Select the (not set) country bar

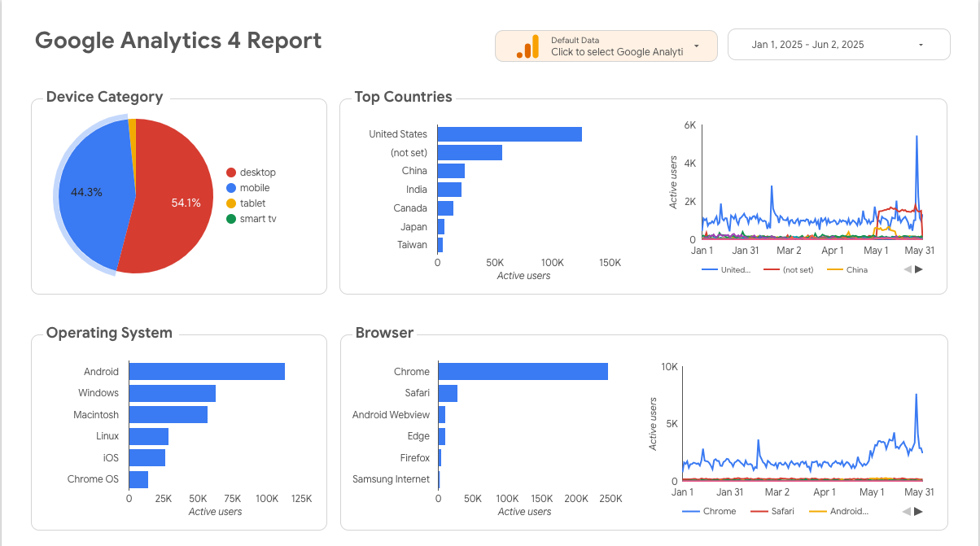tap(470, 153)
